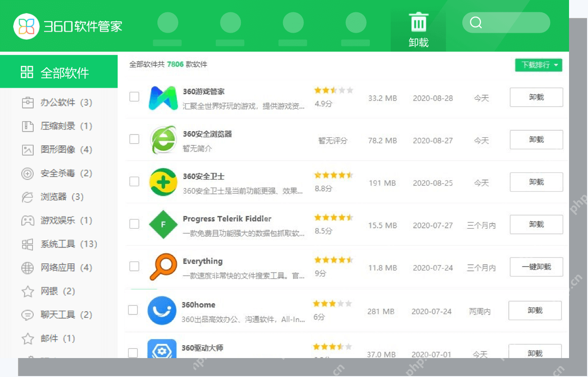Click the date 2020-08-25
Viewport: 588px width, 377px height.
(x=433, y=183)
